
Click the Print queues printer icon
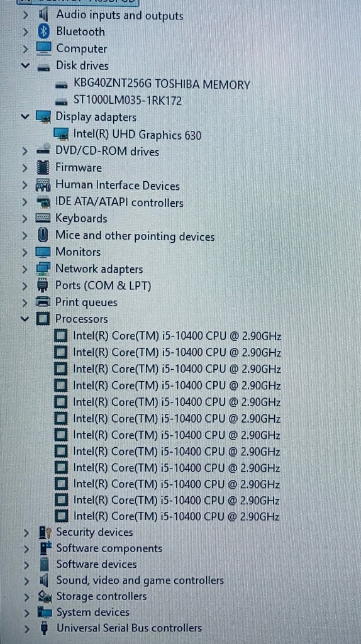tap(43, 302)
